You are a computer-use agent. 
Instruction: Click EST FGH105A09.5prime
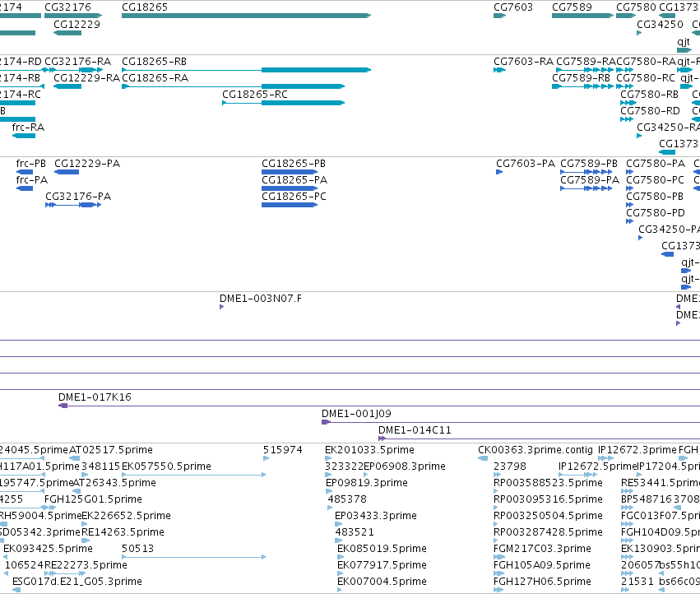click(x=498, y=574)
